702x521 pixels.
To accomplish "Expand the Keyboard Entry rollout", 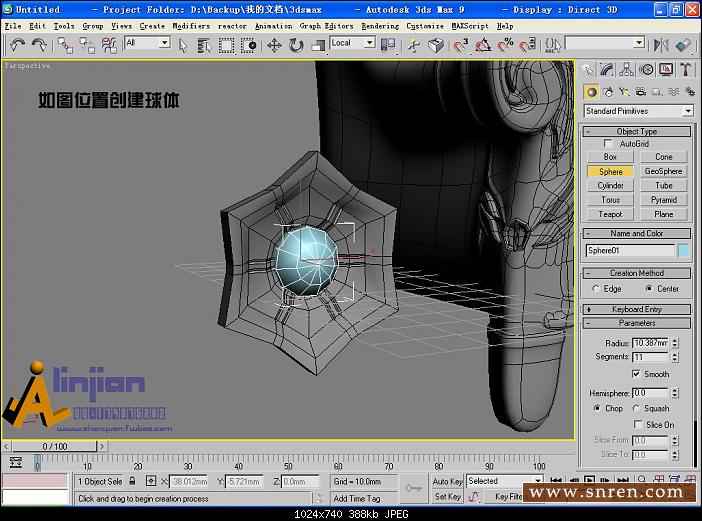I will pyautogui.click(x=637, y=309).
